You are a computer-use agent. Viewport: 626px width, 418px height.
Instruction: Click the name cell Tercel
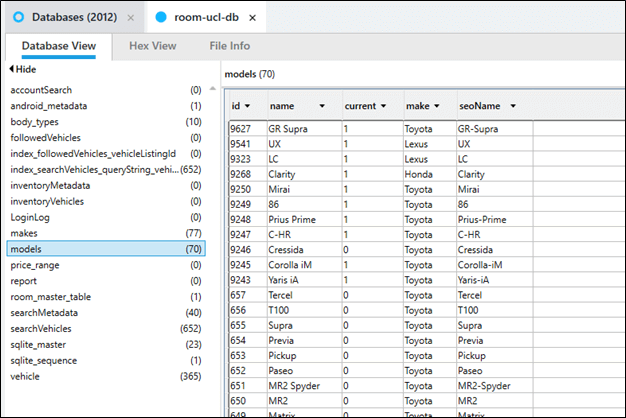[x=305, y=295]
